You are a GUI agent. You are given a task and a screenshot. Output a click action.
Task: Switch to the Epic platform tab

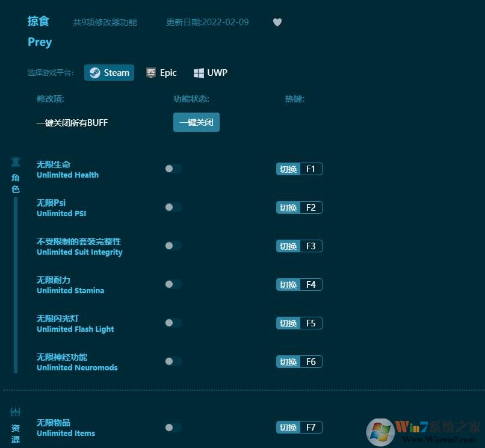(161, 72)
